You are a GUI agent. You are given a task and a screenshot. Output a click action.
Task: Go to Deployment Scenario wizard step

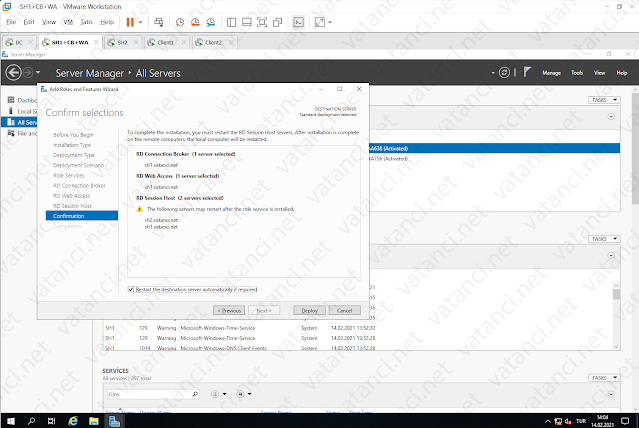coord(78,165)
